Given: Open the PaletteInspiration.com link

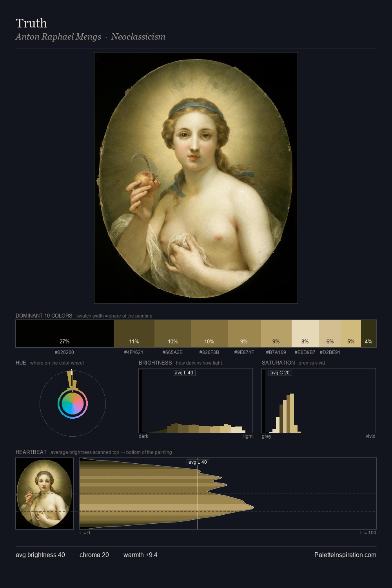Looking at the screenshot, I should pos(345,555).
